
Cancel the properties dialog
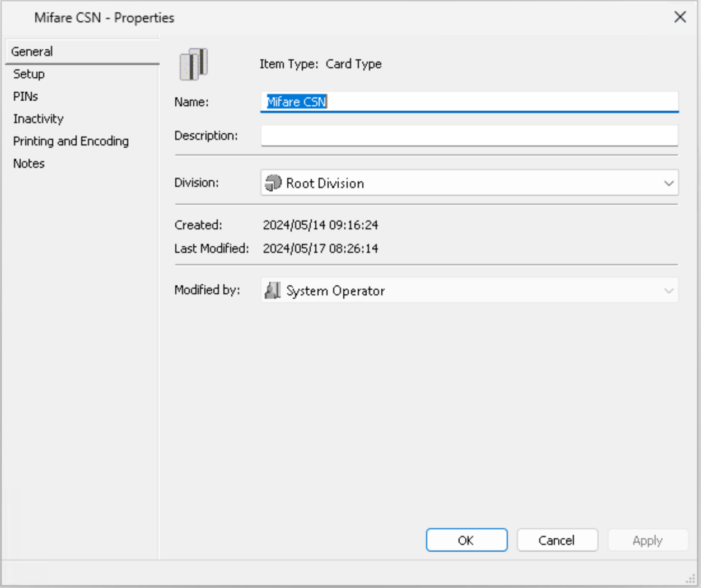click(x=557, y=540)
